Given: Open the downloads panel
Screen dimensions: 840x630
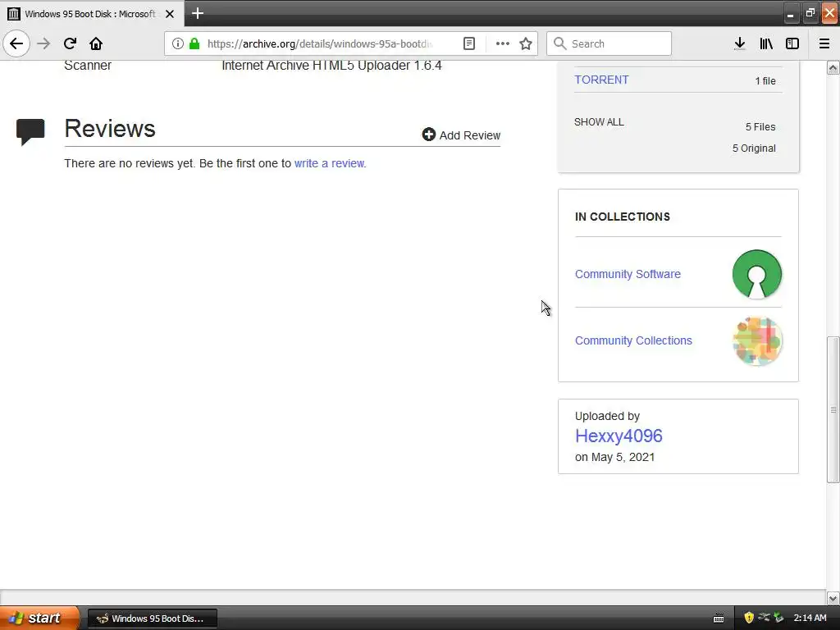Looking at the screenshot, I should coord(740,43).
